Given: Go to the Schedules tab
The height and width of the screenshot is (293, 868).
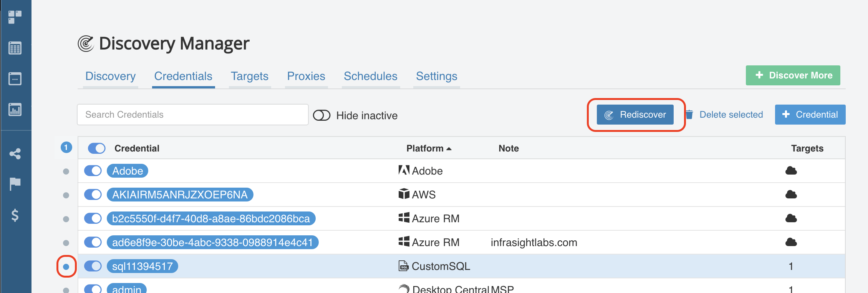Looking at the screenshot, I should 371,76.
